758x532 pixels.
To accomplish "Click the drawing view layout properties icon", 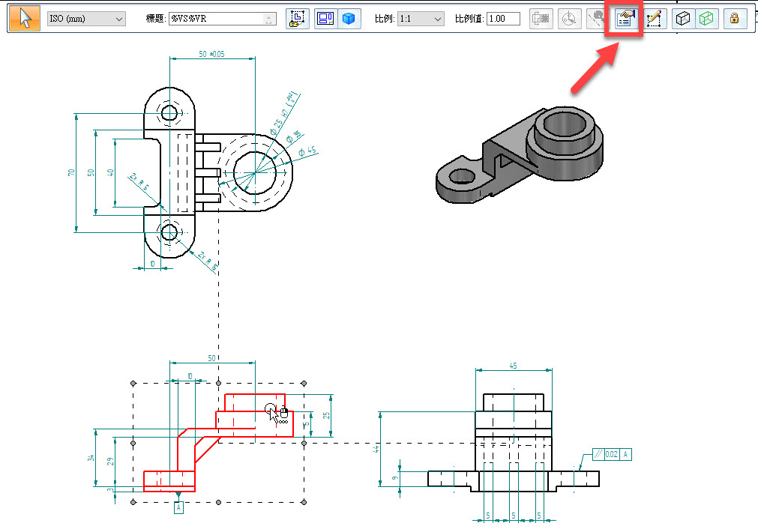I will [x=298, y=19].
